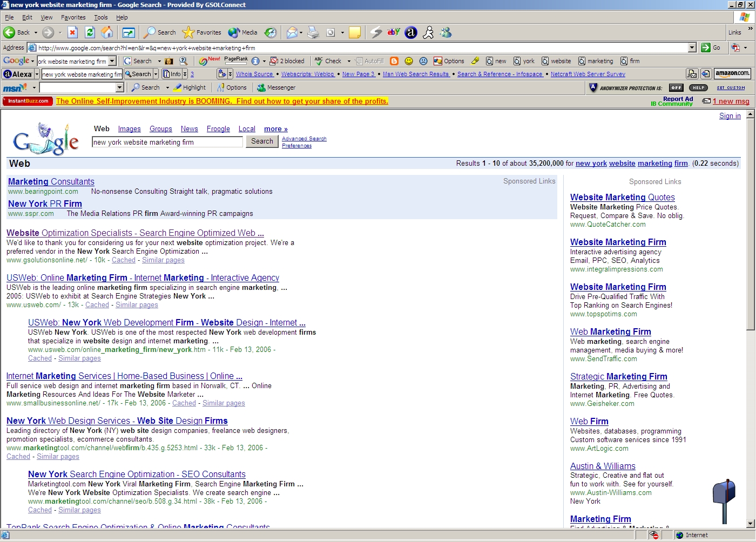Screen dimensions: 756x542
Task: Print the page with the printer icon
Action: [313, 32]
